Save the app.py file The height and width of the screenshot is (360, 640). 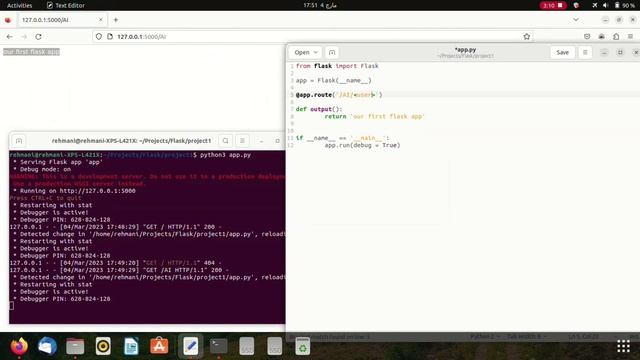click(562, 52)
